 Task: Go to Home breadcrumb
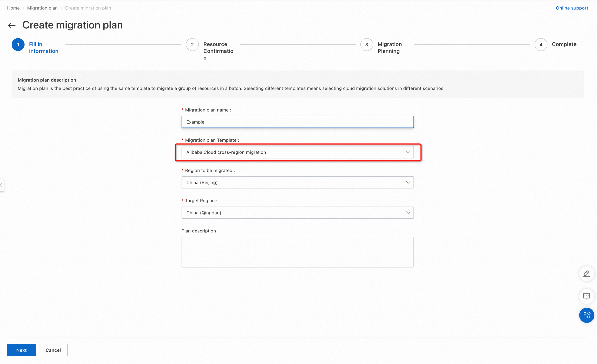point(13,8)
